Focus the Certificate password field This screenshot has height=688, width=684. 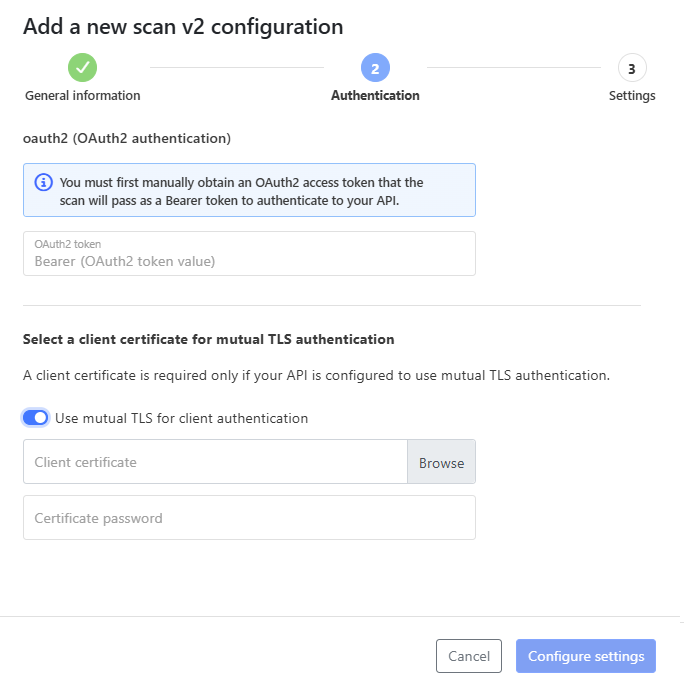pos(249,518)
